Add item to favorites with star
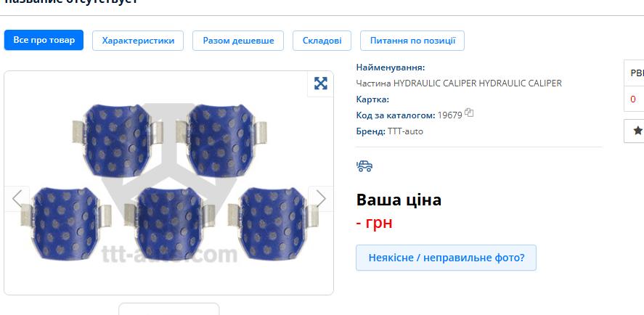 click(x=637, y=131)
